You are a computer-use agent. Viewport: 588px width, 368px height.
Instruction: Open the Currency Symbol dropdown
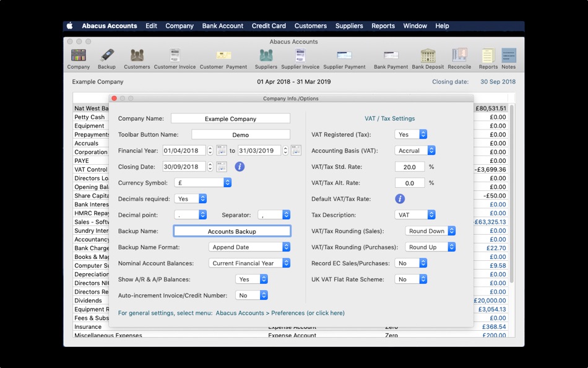point(203,183)
